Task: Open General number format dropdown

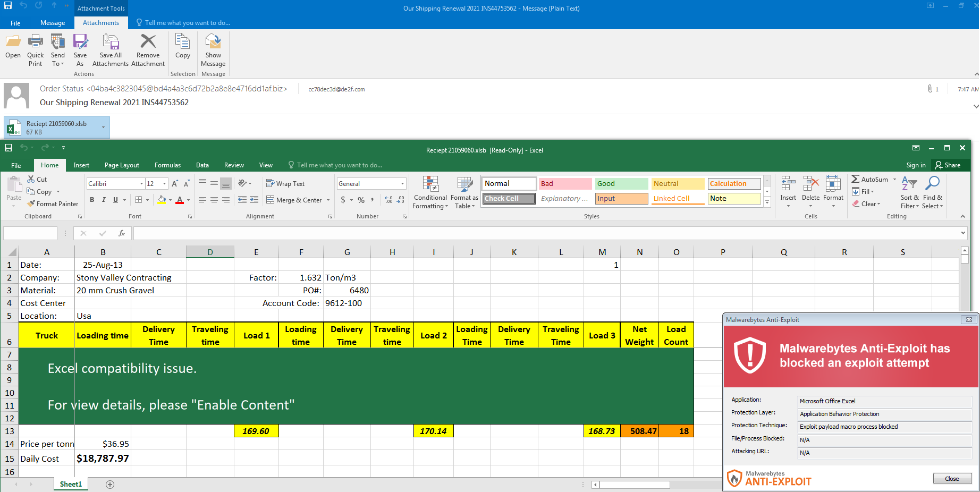Action: click(402, 184)
